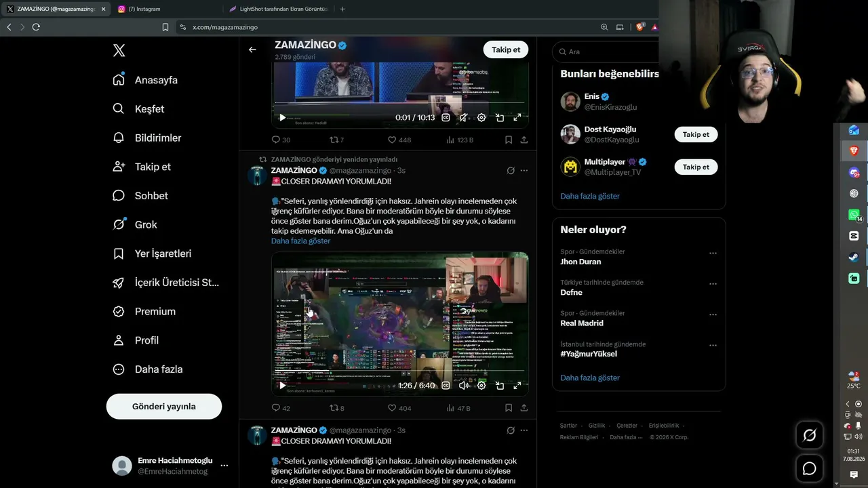
Task: Expand Daha fazla in the left navigation
Action: tap(148, 369)
